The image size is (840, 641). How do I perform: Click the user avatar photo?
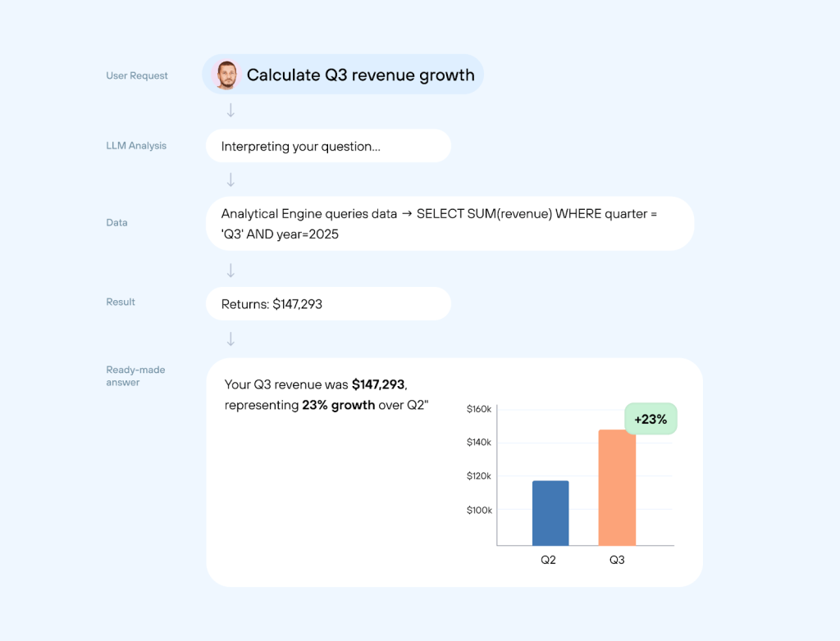[x=226, y=75]
